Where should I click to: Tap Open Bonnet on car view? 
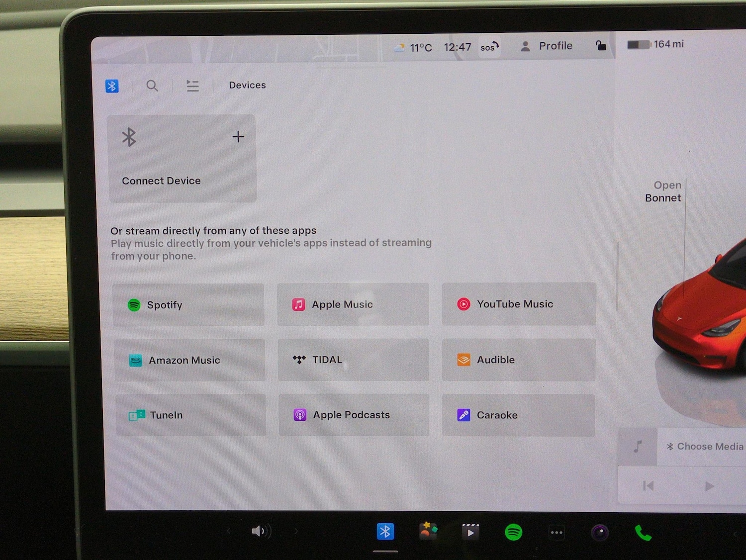663,191
